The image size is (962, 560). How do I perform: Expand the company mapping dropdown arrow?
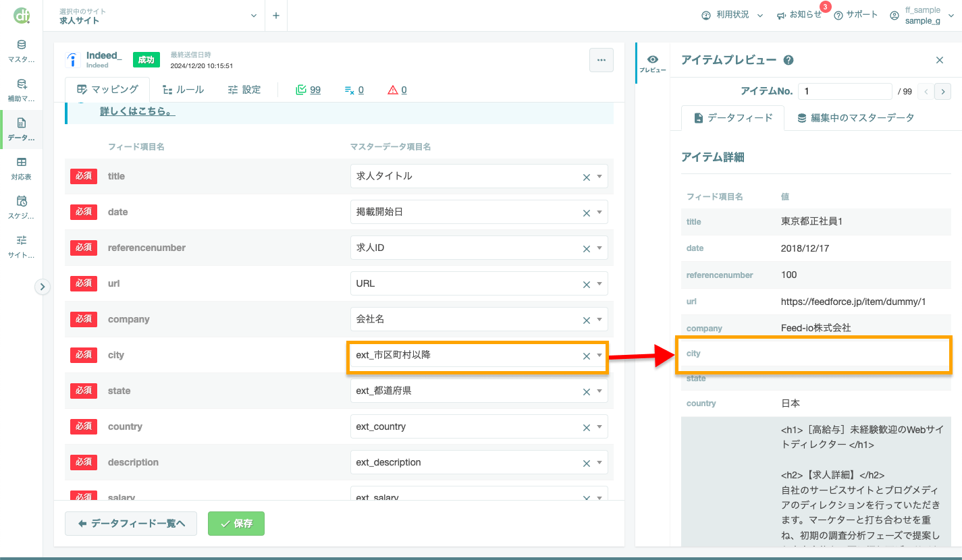point(599,320)
